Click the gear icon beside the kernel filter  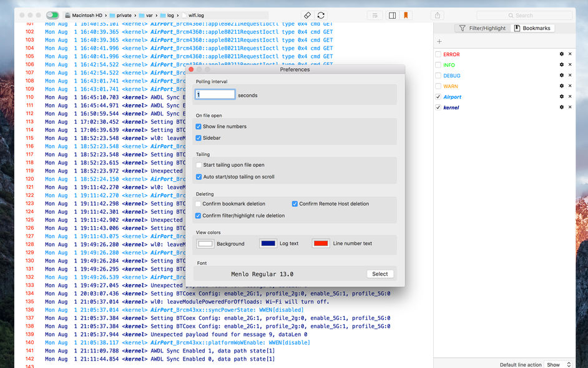coord(562,106)
